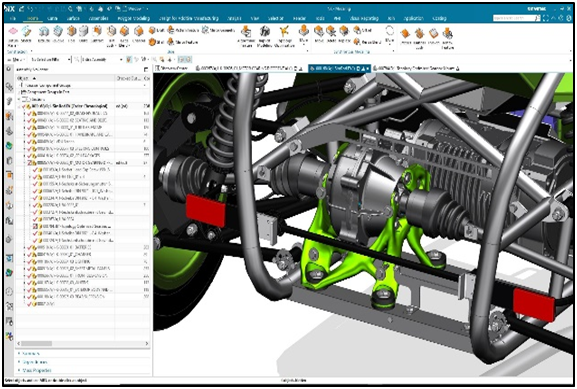Select the Shell tool
The width and height of the screenshot is (577, 389).
pyautogui.click(x=156, y=42)
